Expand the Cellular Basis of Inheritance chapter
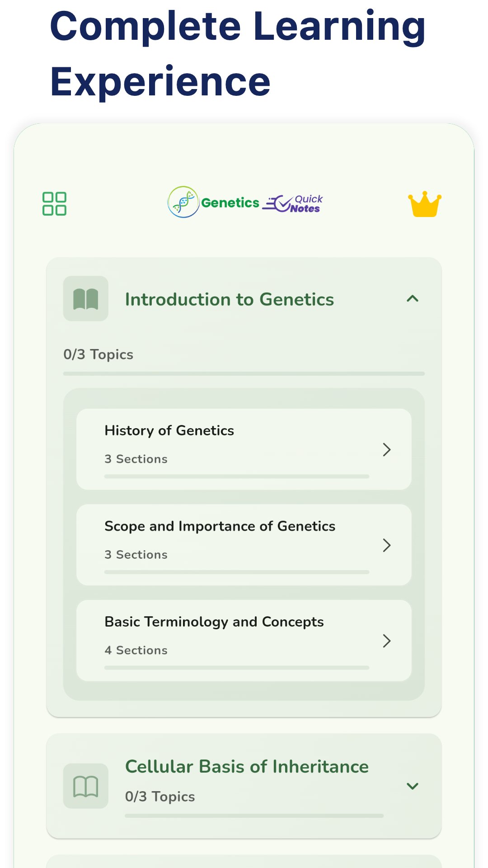The image size is (488, 868). coord(413,785)
